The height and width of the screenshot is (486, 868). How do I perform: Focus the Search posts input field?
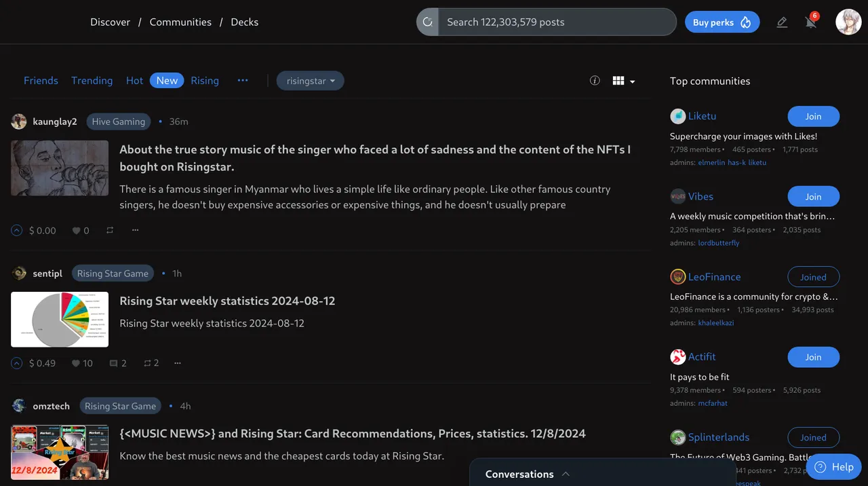pyautogui.click(x=557, y=22)
